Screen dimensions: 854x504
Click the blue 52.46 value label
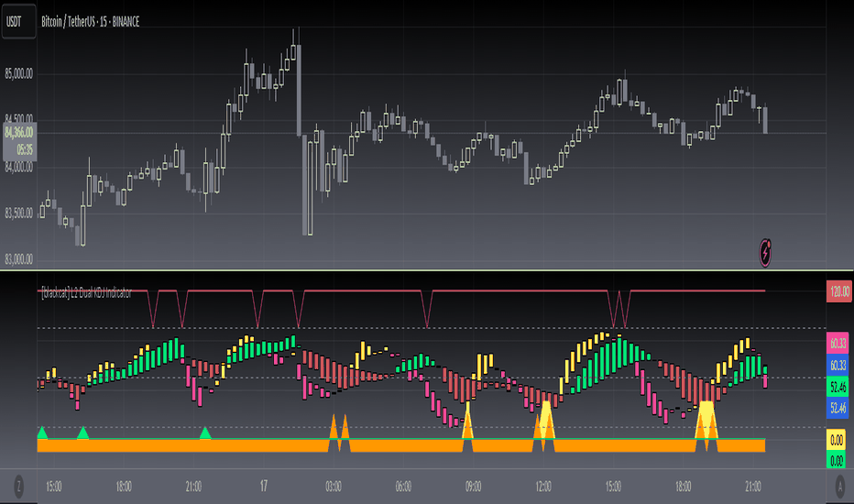click(x=838, y=408)
